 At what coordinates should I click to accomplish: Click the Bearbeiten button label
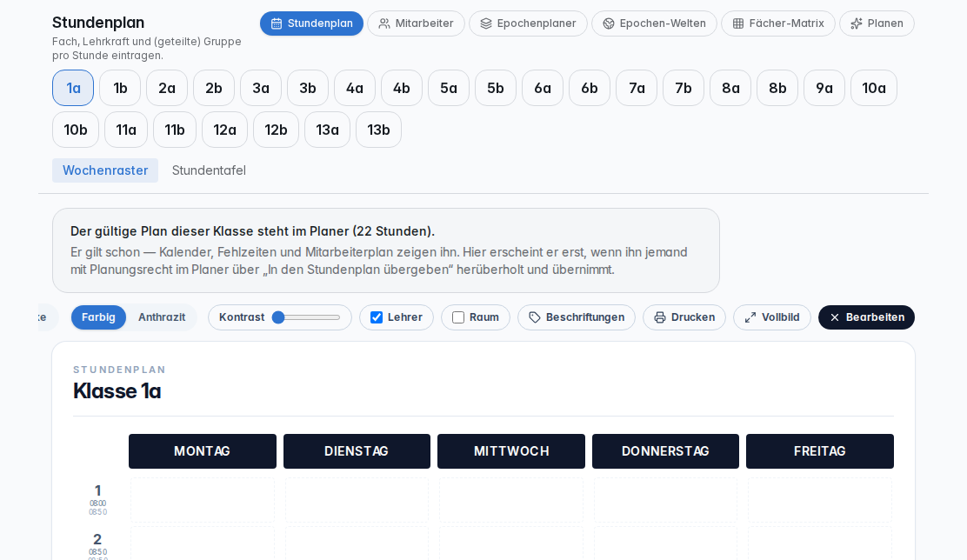[875, 317]
